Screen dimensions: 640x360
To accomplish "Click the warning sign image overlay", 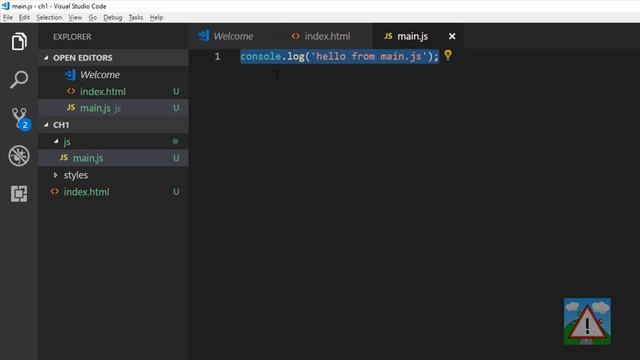I will point(587,321).
